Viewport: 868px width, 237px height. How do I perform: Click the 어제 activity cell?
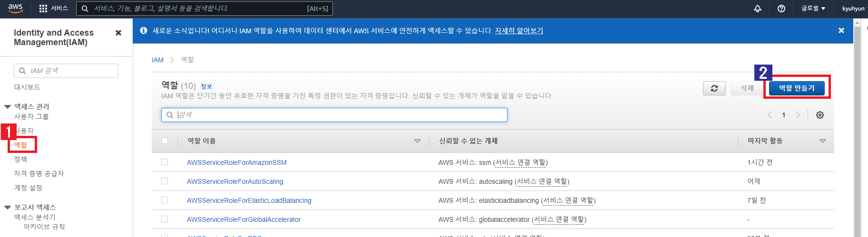pyautogui.click(x=754, y=181)
